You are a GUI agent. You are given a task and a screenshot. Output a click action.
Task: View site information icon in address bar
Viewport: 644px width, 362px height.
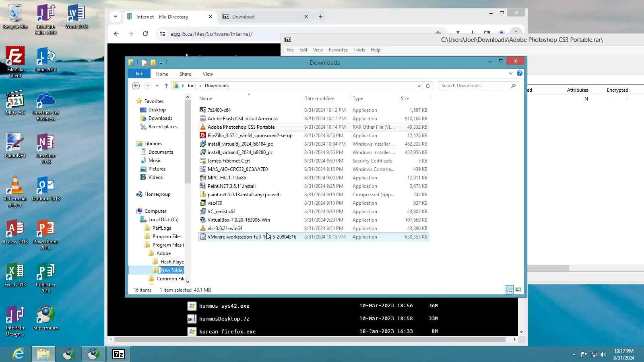pyautogui.click(x=163, y=34)
